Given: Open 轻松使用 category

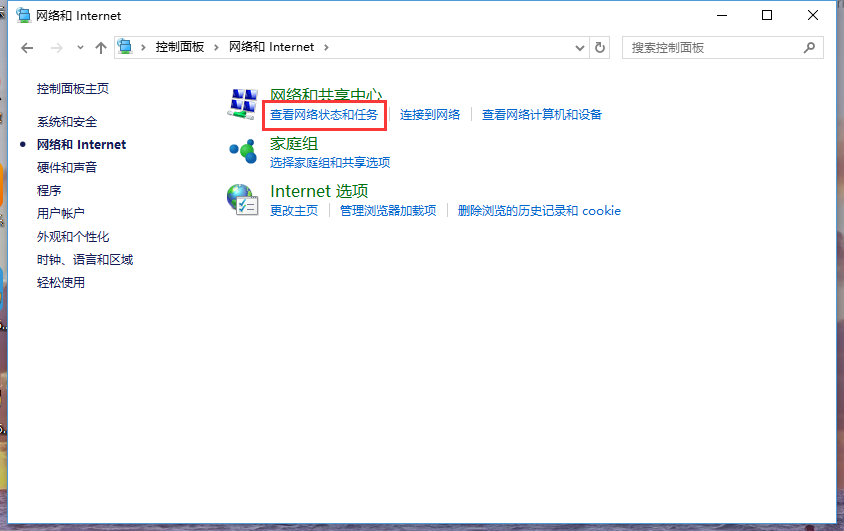Looking at the screenshot, I should [x=61, y=282].
